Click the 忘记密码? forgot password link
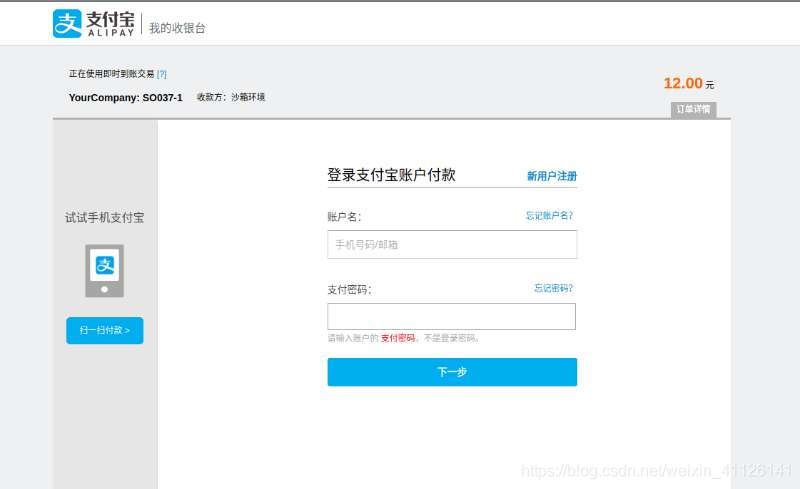 tap(554, 288)
